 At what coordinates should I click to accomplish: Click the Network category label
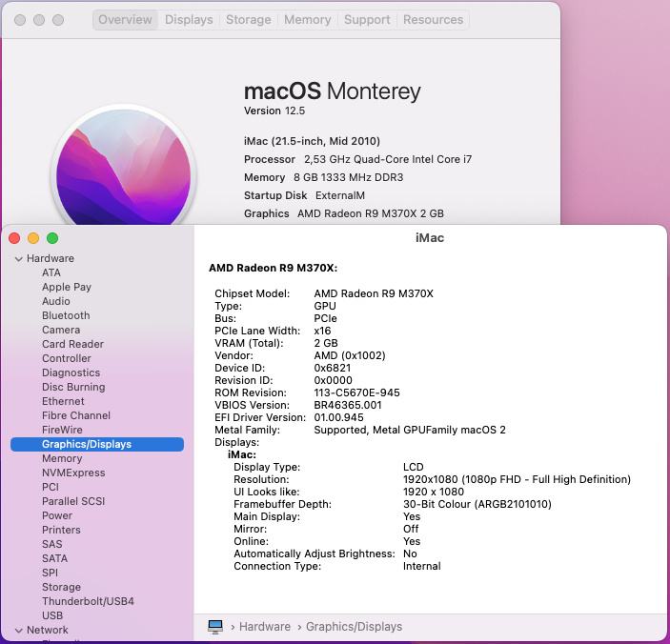tap(48, 630)
